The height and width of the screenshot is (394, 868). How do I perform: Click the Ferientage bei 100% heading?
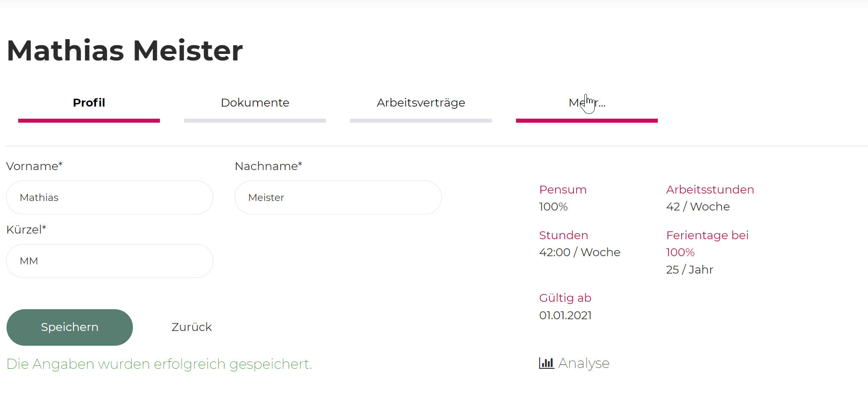[707, 244]
